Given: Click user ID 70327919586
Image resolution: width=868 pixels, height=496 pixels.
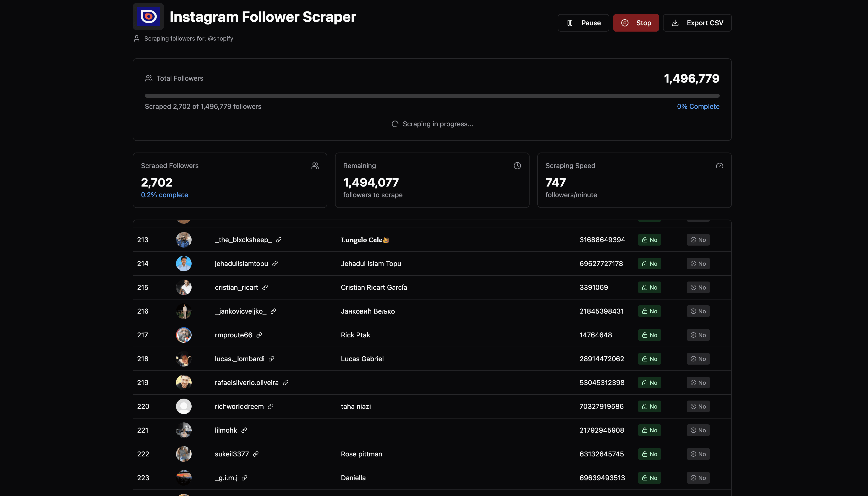Looking at the screenshot, I should [x=601, y=406].
